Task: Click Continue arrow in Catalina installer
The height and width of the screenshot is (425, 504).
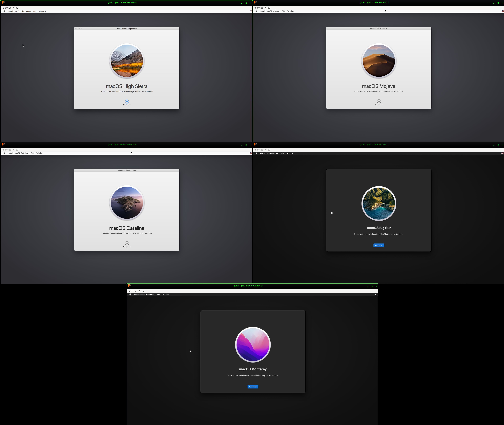Action: pyautogui.click(x=127, y=243)
